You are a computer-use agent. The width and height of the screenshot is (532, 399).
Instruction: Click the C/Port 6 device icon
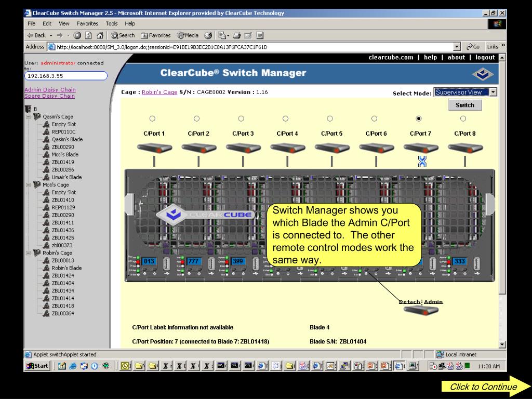[x=377, y=148]
